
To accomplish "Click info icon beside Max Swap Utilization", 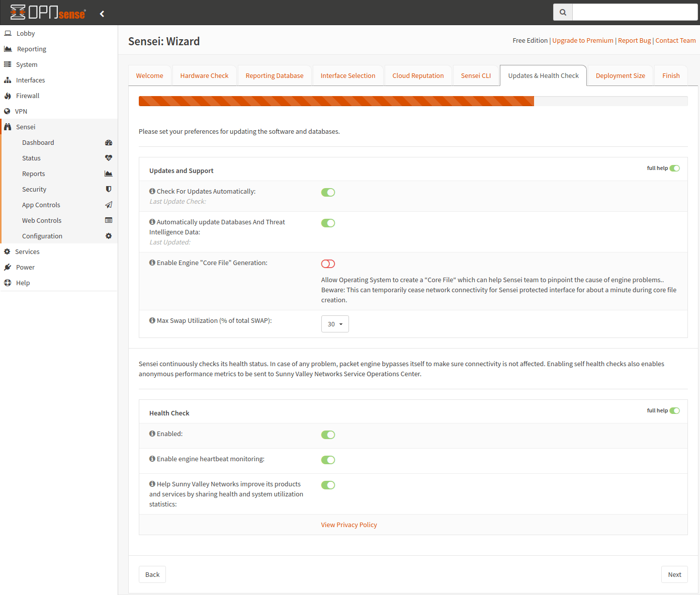I will click(x=152, y=320).
